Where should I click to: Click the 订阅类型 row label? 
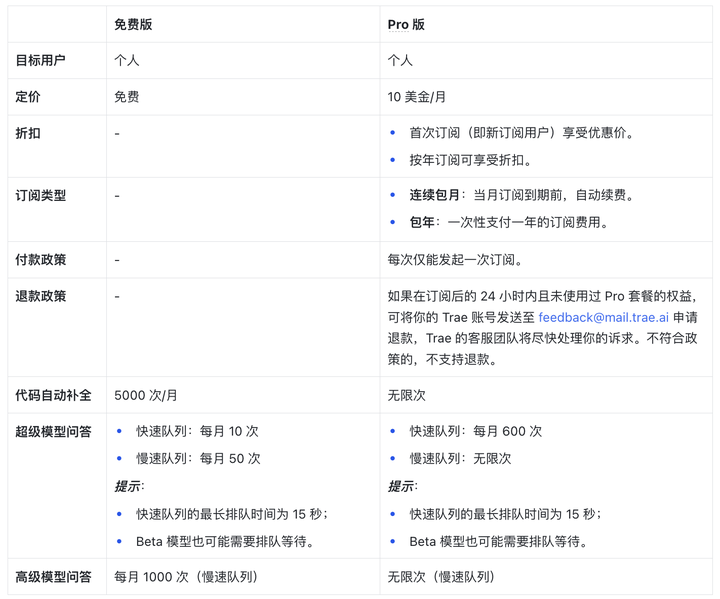[x=41, y=196]
